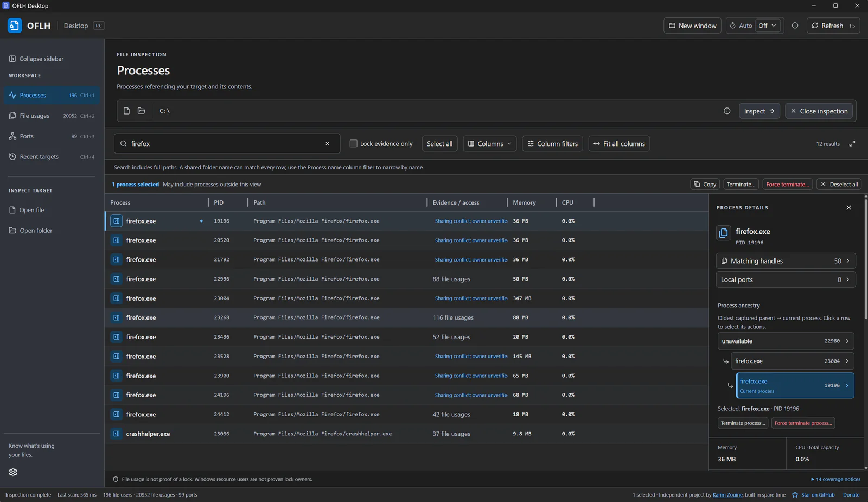Clear the firefox search text
The height and width of the screenshot is (502, 868).
(x=328, y=144)
